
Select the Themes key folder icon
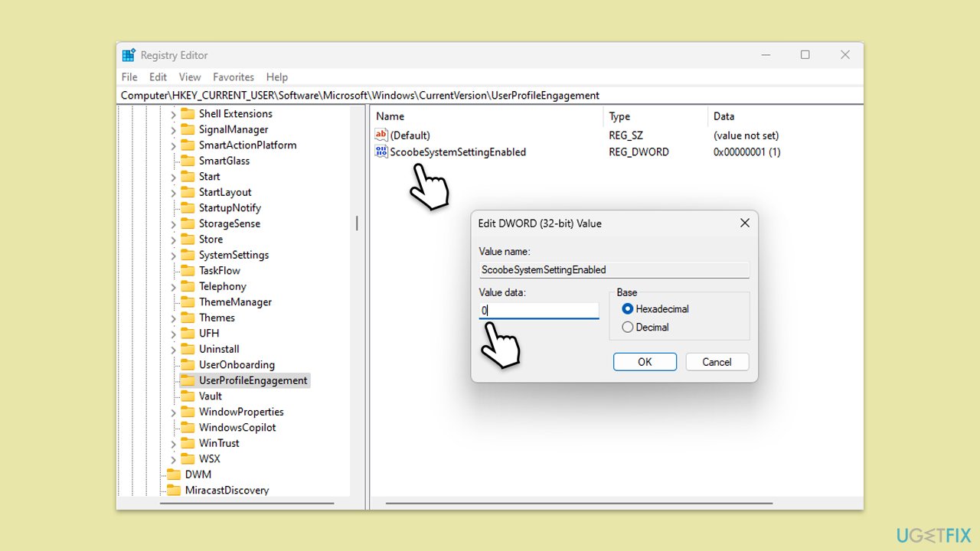coord(188,318)
